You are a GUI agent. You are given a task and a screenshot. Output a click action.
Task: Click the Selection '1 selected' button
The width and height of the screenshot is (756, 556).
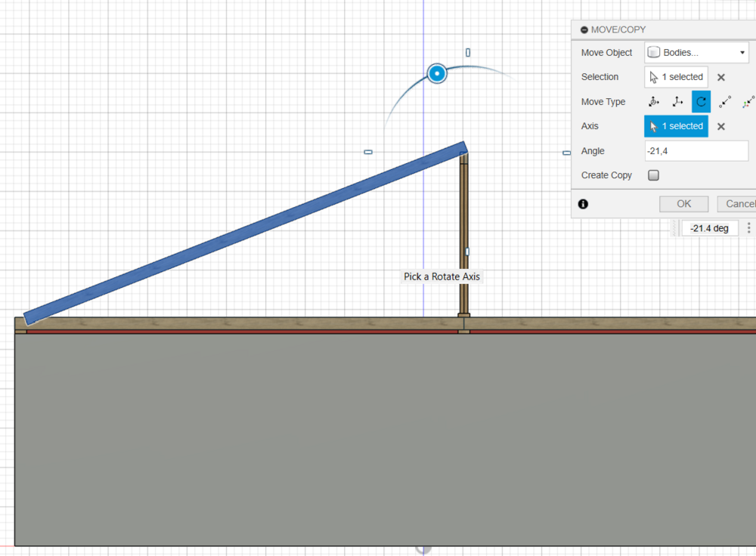(676, 77)
